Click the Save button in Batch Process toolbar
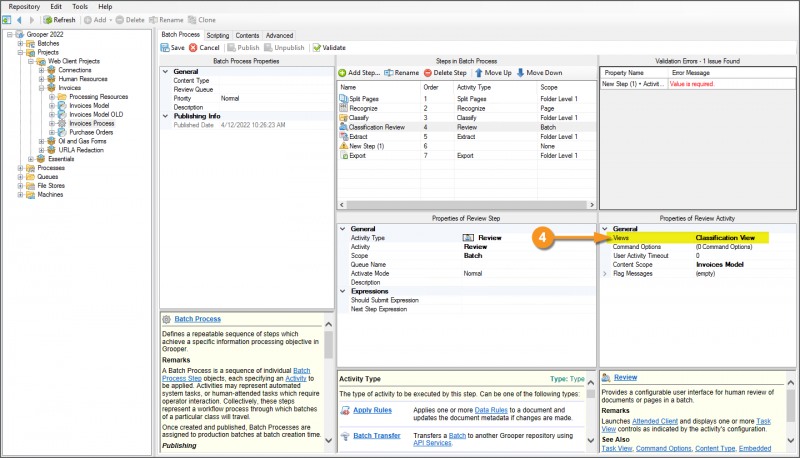Screen dimensions: 800x458 point(172,47)
